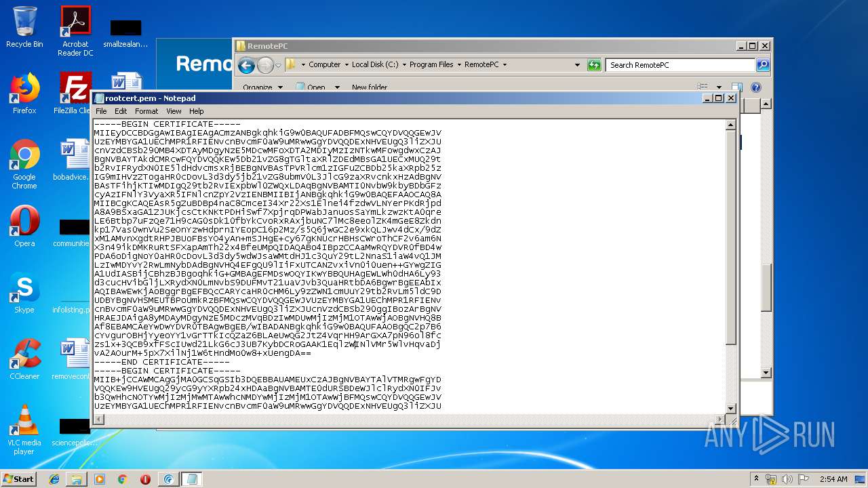The width and height of the screenshot is (868, 488).
Task: Click Internet Explorer taskbar icon
Action: point(54,479)
